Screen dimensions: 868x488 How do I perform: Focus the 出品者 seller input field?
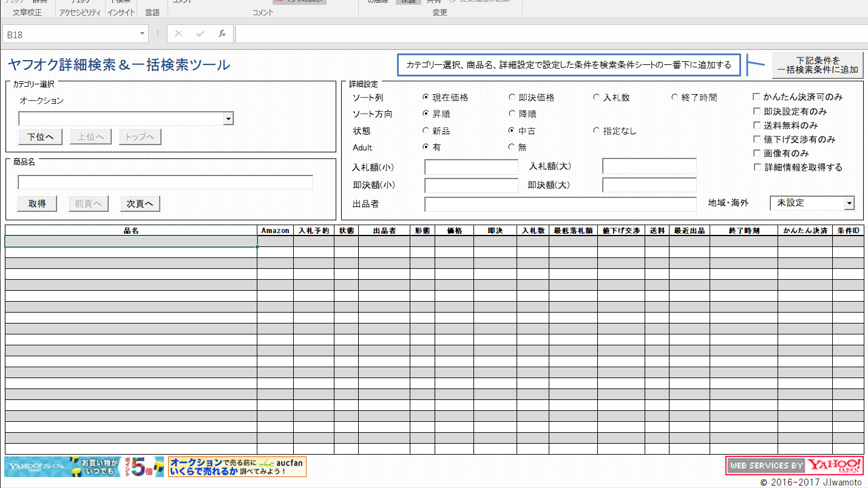click(561, 205)
